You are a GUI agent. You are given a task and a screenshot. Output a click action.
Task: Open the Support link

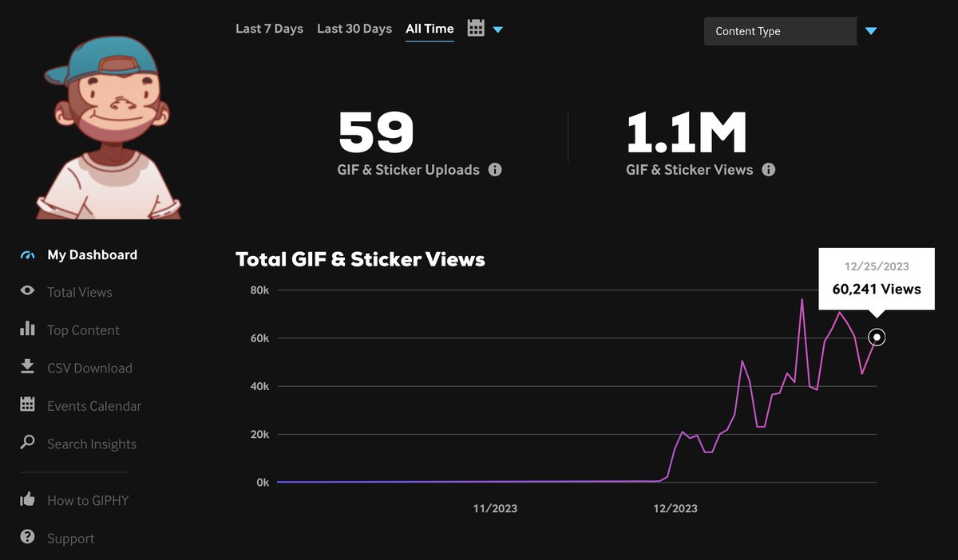click(x=70, y=539)
